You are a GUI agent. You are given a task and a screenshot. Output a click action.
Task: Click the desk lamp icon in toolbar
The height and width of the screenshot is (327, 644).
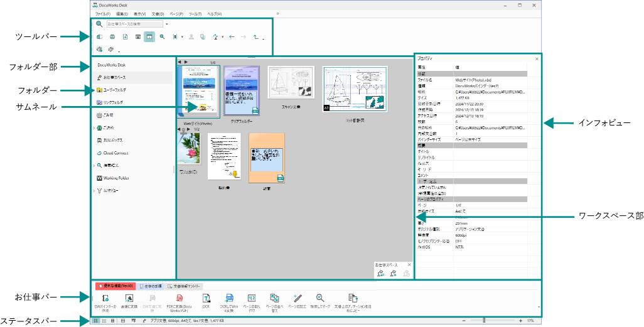216,37
